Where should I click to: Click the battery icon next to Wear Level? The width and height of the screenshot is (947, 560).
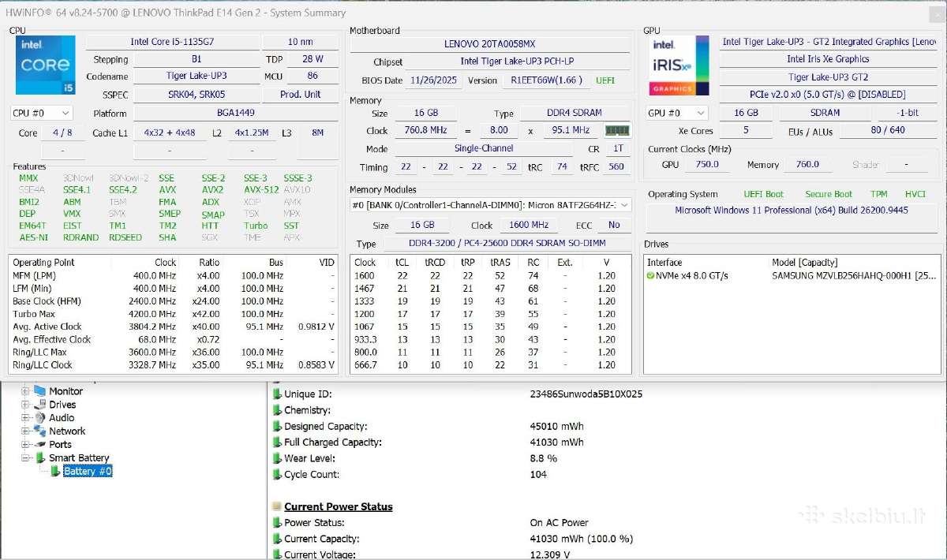tap(277, 458)
